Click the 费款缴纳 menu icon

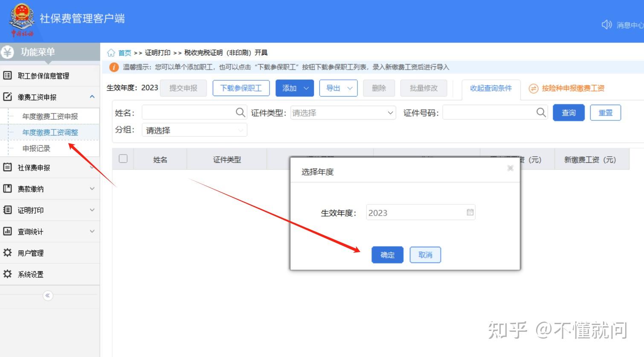point(7,189)
